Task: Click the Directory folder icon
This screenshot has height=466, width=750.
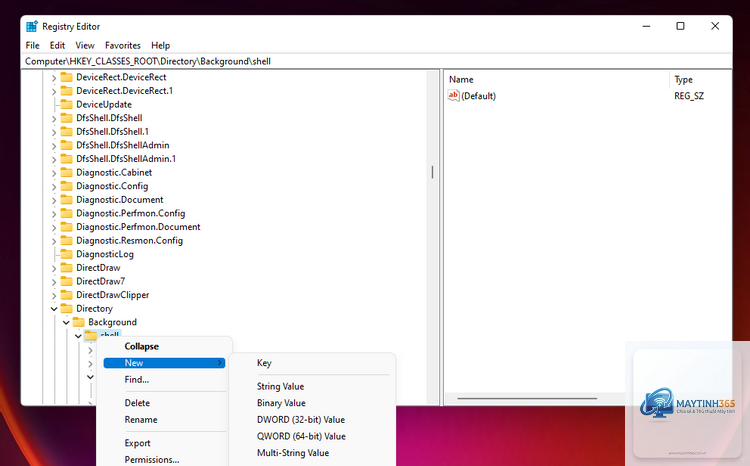Action: point(66,309)
